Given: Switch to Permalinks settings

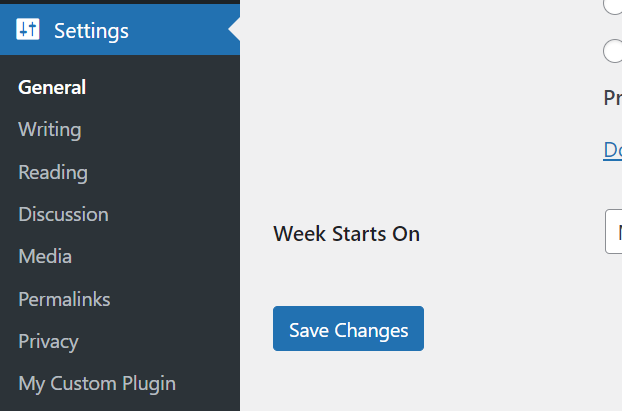Looking at the screenshot, I should [x=64, y=299].
